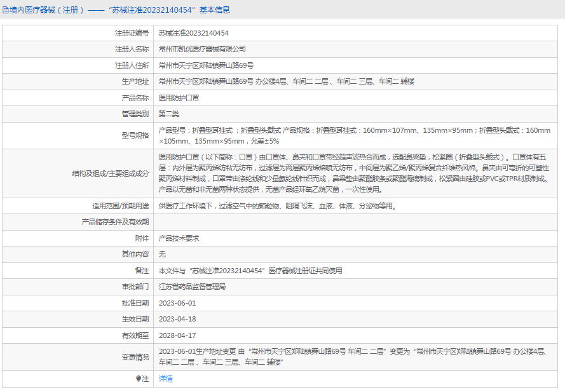Click remark text 本文件与…共同使用
This screenshot has width=565, height=392.
[250, 271]
